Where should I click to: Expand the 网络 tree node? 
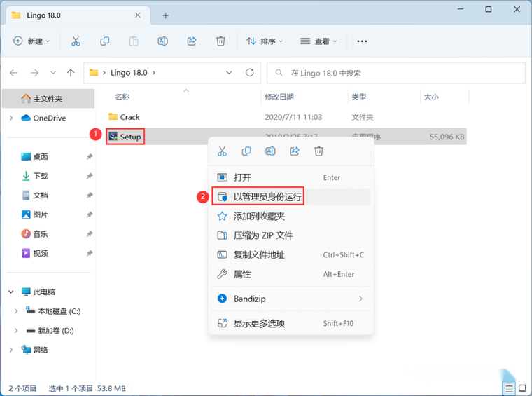(11, 350)
